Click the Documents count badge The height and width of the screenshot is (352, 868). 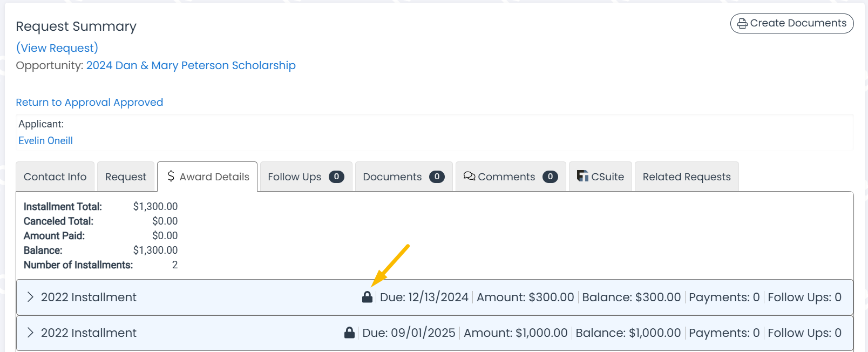tap(437, 177)
